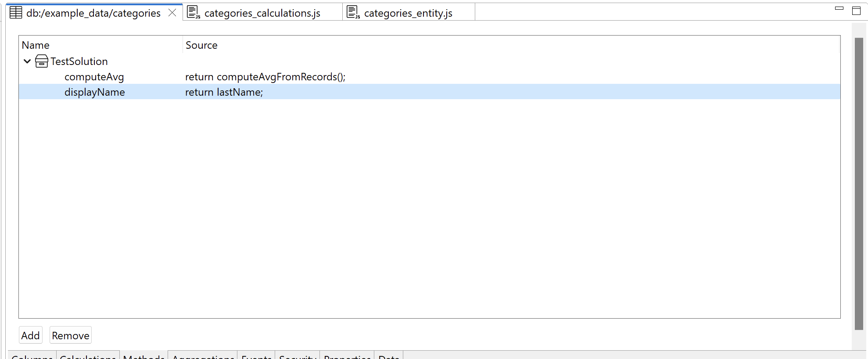Close the db:/example_data/categories tab
868x359 pixels.
pyautogui.click(x=172, y=13)
